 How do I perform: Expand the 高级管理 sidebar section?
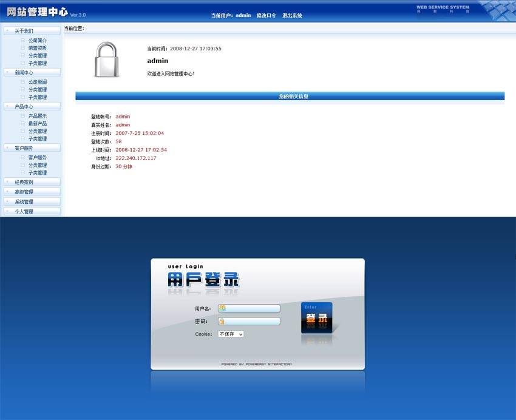(32, 192)
